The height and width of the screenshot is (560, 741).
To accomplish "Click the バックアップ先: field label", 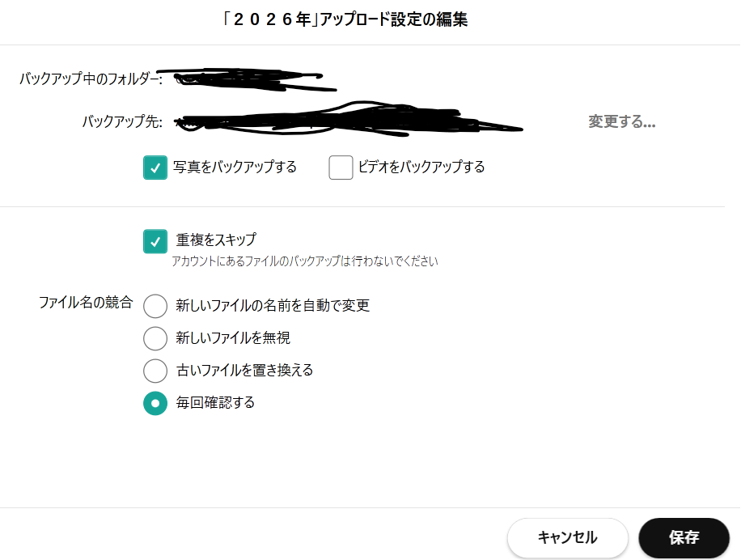I will point(122,121).
